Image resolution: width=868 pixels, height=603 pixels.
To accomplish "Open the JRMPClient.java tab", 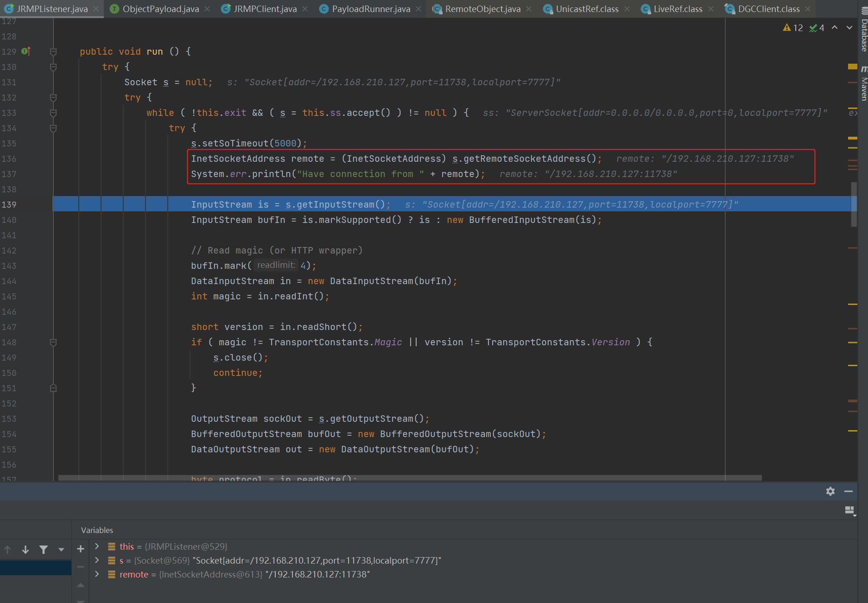I will pyautogui.click(x=265, y=9).
